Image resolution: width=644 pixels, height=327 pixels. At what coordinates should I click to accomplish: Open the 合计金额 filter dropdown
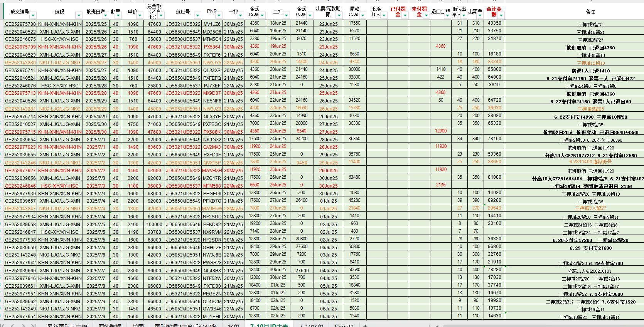click(x=501, y=15)
